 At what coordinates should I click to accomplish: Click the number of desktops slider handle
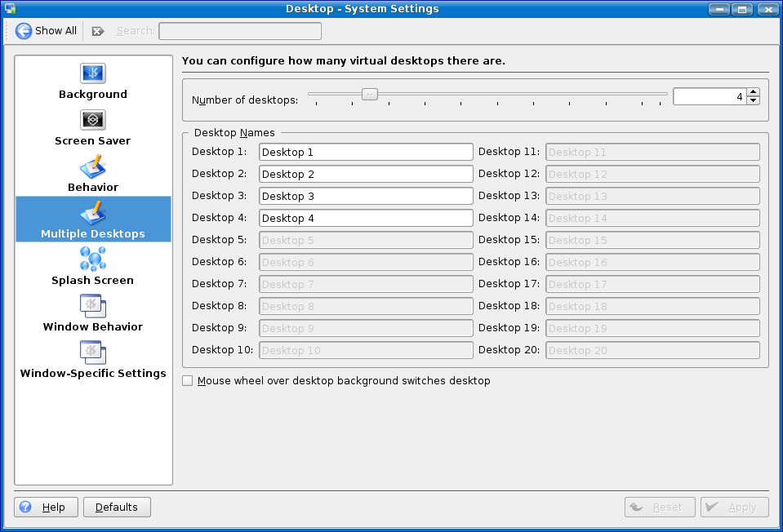[370, 95]
